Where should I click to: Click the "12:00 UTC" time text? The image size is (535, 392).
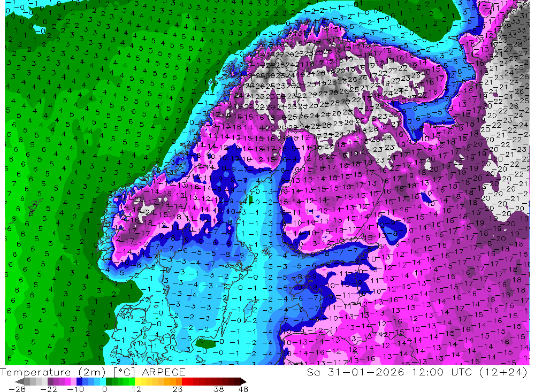[443, 372]
